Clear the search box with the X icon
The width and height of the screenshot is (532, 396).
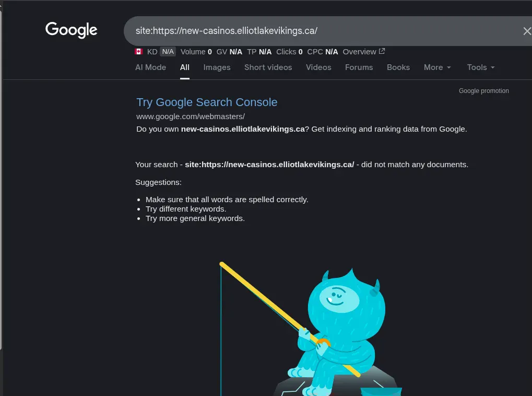point(527,31)
